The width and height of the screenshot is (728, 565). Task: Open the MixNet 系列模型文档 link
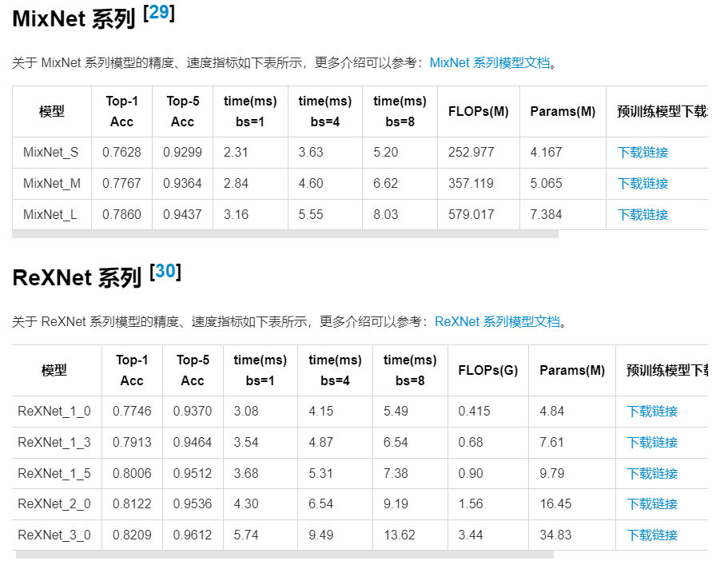click(x=490, y=62)
